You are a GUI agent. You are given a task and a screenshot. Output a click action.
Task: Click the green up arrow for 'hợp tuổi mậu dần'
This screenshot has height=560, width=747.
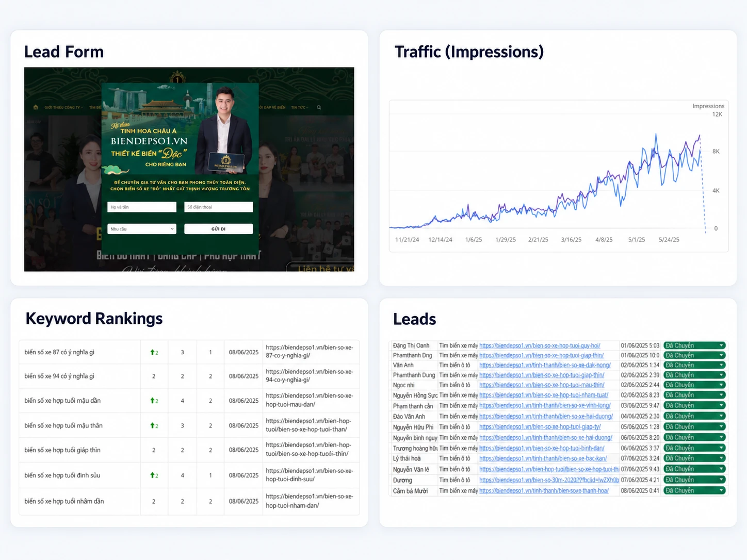(152, 401)
